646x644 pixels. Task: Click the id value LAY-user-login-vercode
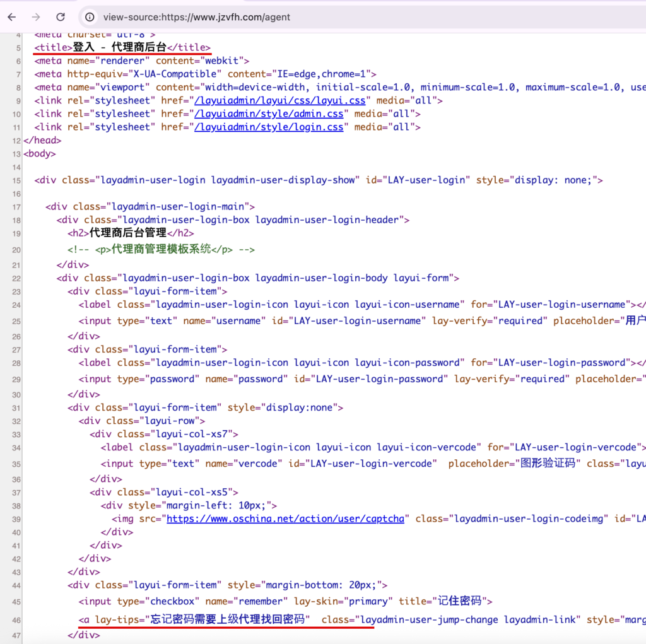click(x=371, y=464)
